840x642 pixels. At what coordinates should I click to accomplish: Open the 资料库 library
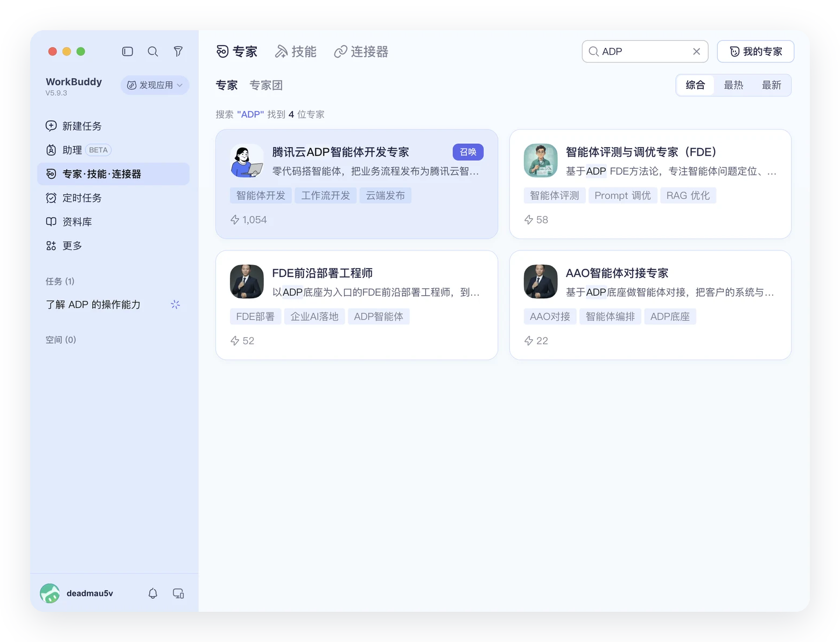pyautogui.click(x=114, y=222)
